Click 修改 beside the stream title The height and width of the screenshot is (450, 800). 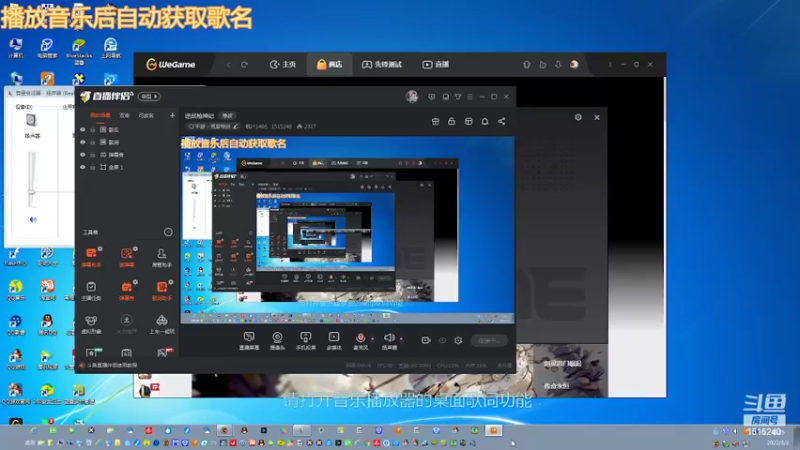227,115
